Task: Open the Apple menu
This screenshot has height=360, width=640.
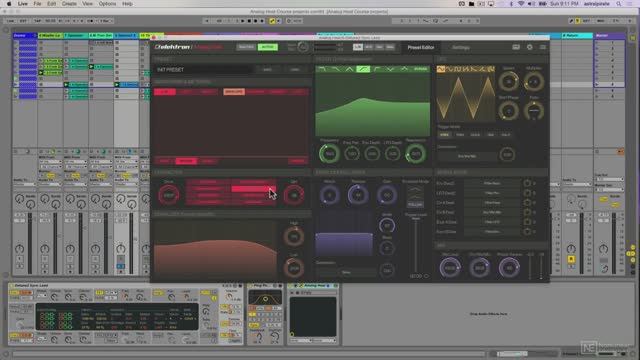Action: (9, 4)
